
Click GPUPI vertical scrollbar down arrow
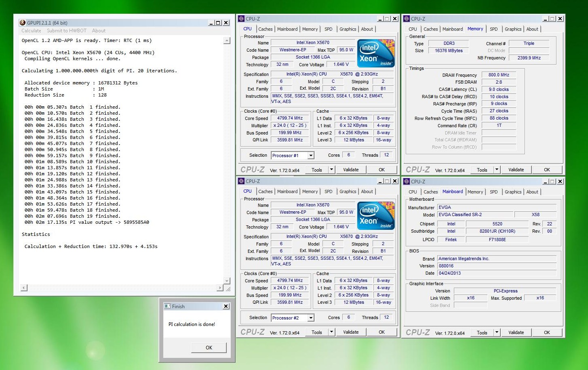227,281
